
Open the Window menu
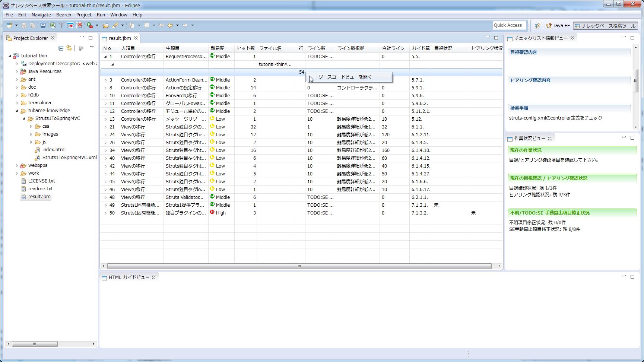pos(119,15)
